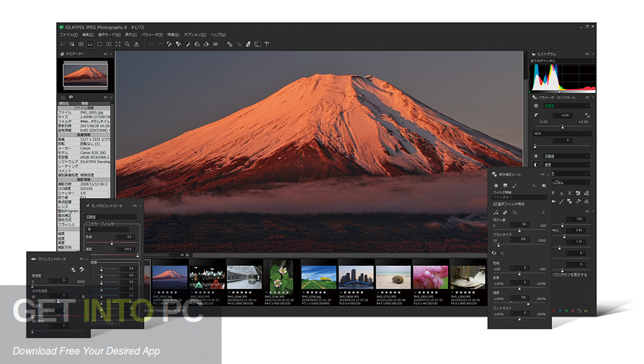The width and height of the screenshot is (644, 364).
Task: Open the preset dropdown in モノクロコントローラ panel
Action: tap(111, 216)
